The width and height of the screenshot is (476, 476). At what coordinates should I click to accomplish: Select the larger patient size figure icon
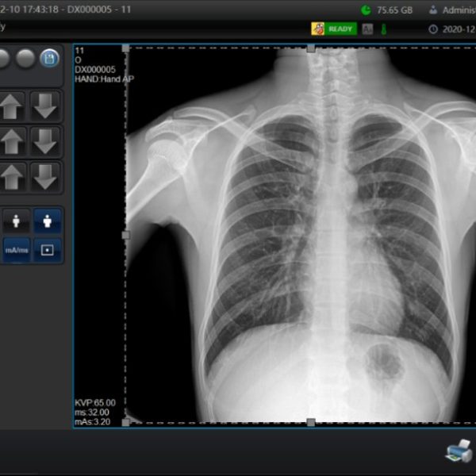47,221
